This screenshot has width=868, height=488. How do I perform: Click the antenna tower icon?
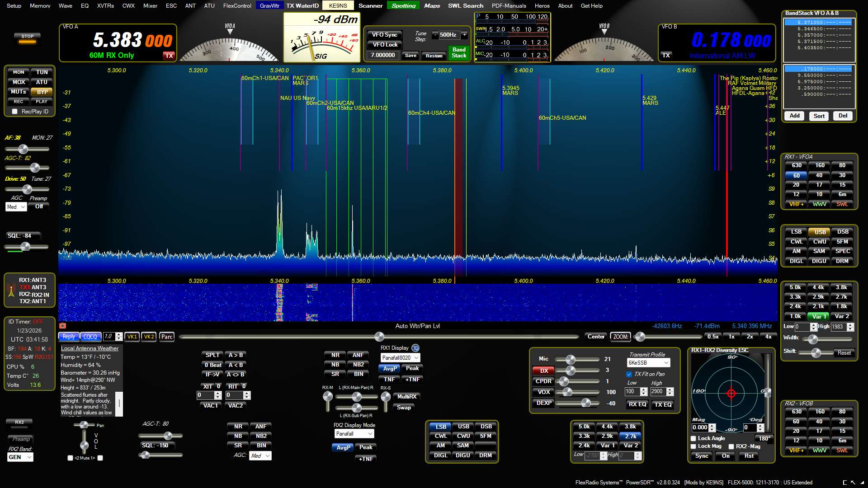click(x=11, y=291)
